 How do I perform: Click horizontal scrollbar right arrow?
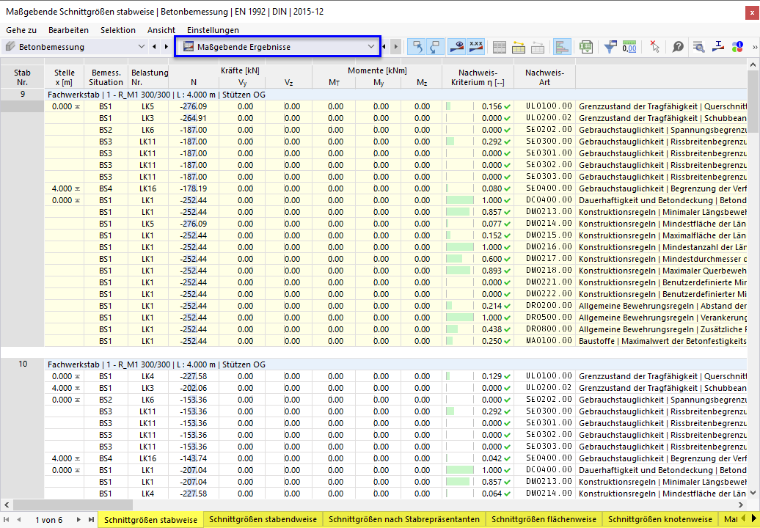741,505
